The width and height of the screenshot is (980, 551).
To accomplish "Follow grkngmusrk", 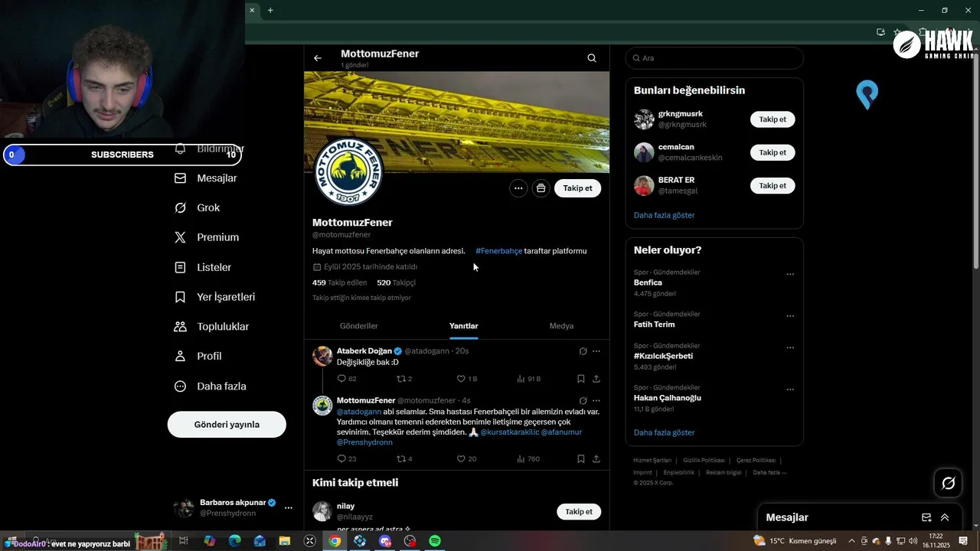I will 773,119.
